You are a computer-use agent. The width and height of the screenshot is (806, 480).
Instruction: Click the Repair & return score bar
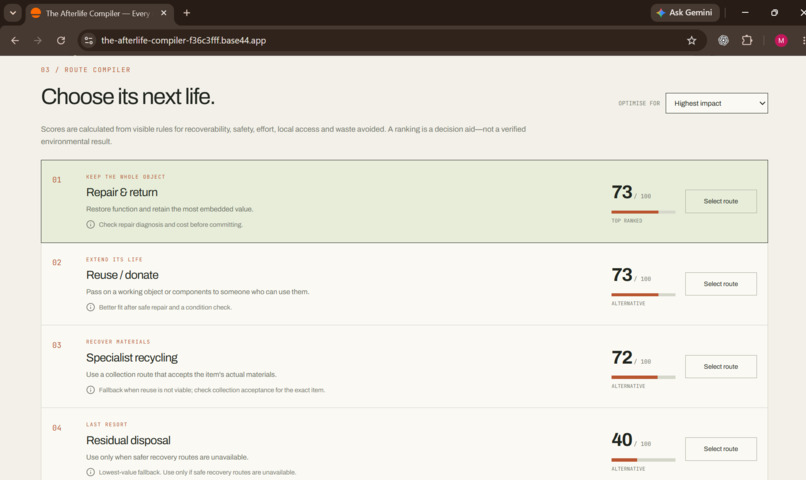643,212
